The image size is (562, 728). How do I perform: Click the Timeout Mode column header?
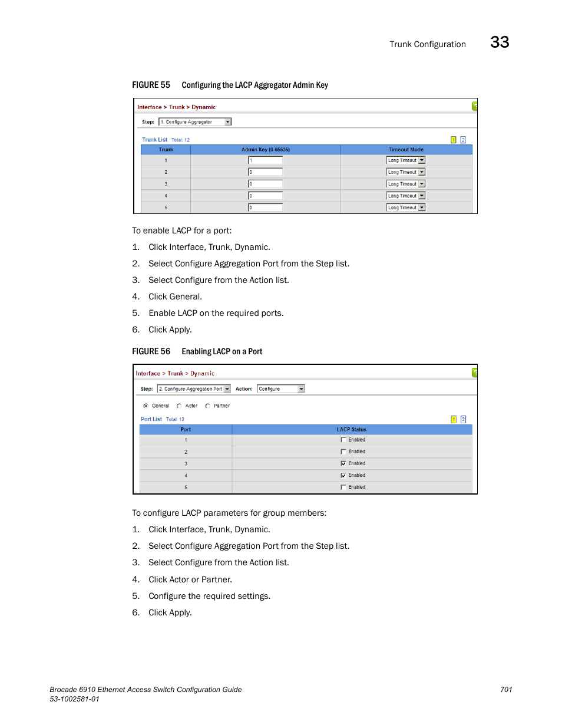(406, 150)
